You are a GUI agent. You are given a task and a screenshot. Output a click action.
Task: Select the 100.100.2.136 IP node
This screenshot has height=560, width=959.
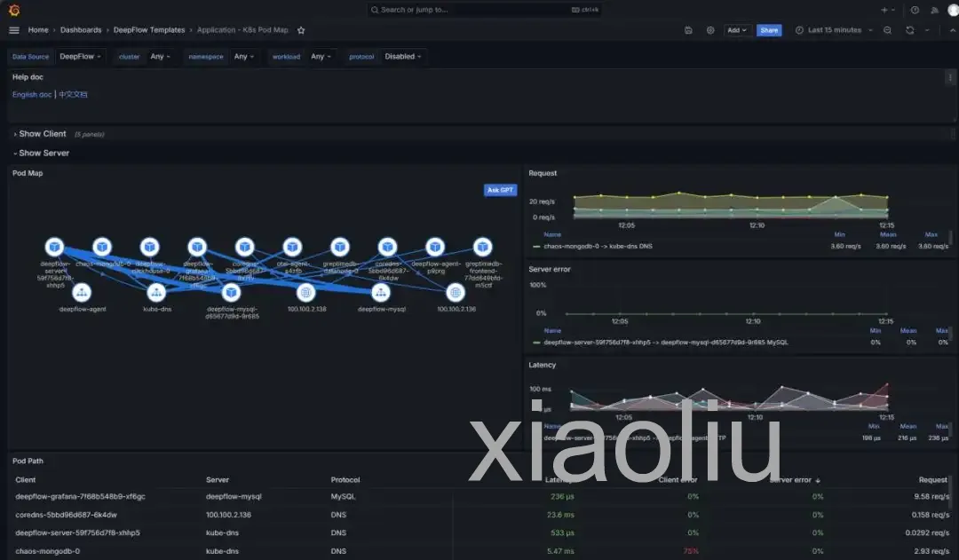click(x=455, y=293)
